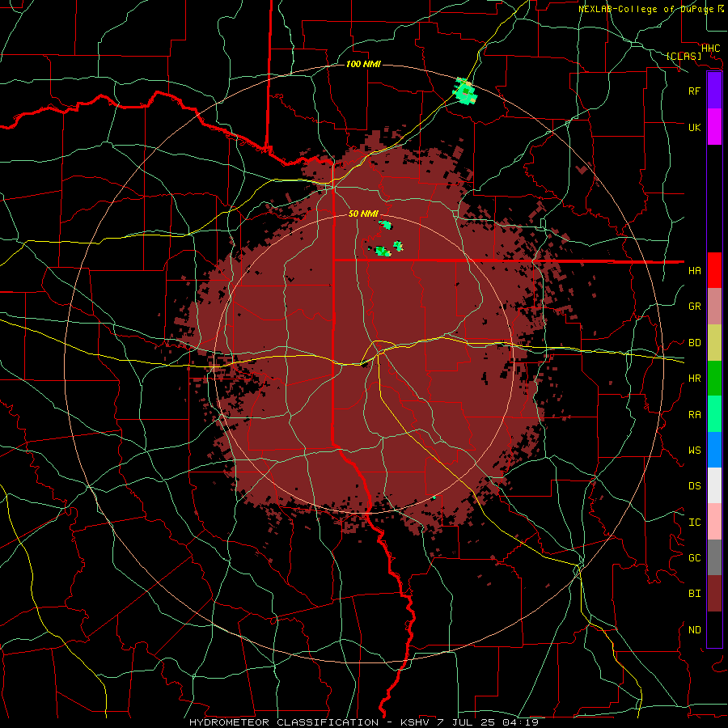Click the IC pink legend swatch
The height and width of the screenshot is (728, 728).
coord(714,522)
